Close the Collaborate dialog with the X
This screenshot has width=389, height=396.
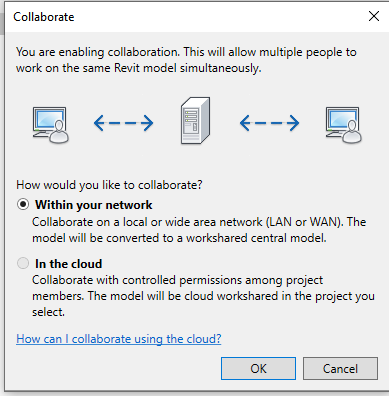click(374, 16)
